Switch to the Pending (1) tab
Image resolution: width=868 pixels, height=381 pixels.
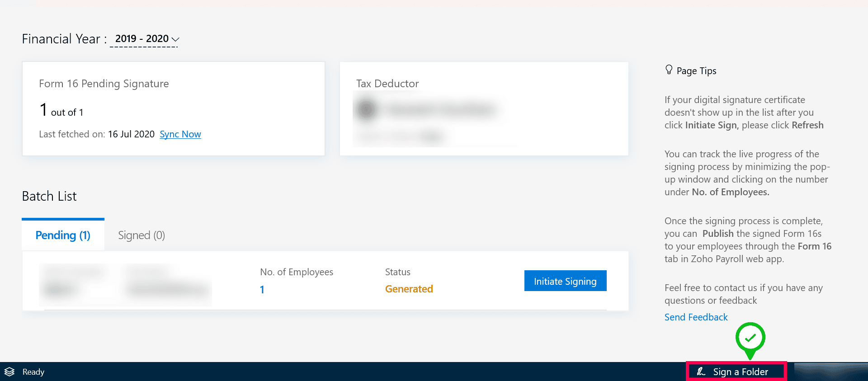(63, 235)
